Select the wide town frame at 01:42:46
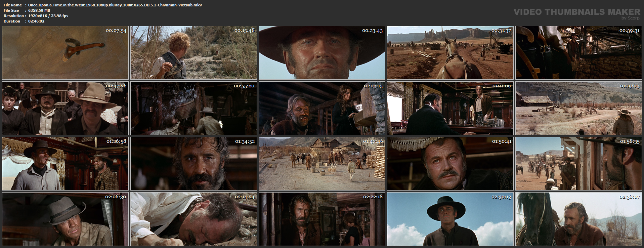 click(322, 164)
